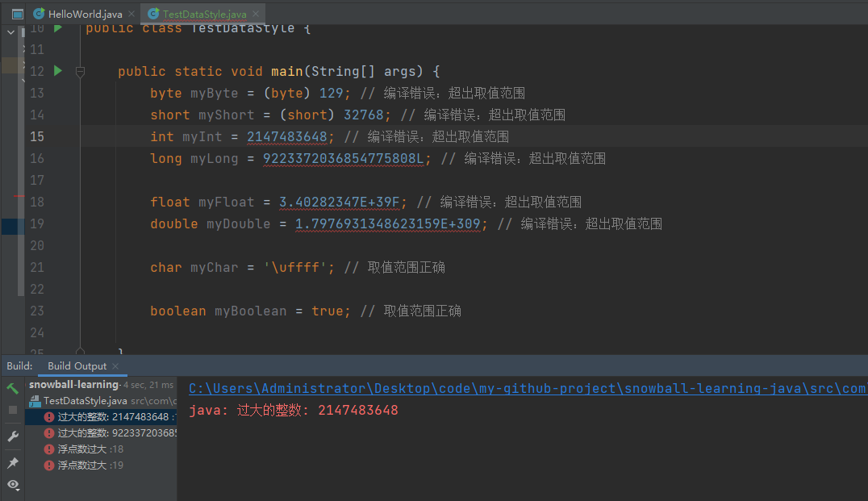This screenshot has height=501, width=868.
Task: Click the error icon on 浮点数过大 :18
Action: tap(49, 449)
